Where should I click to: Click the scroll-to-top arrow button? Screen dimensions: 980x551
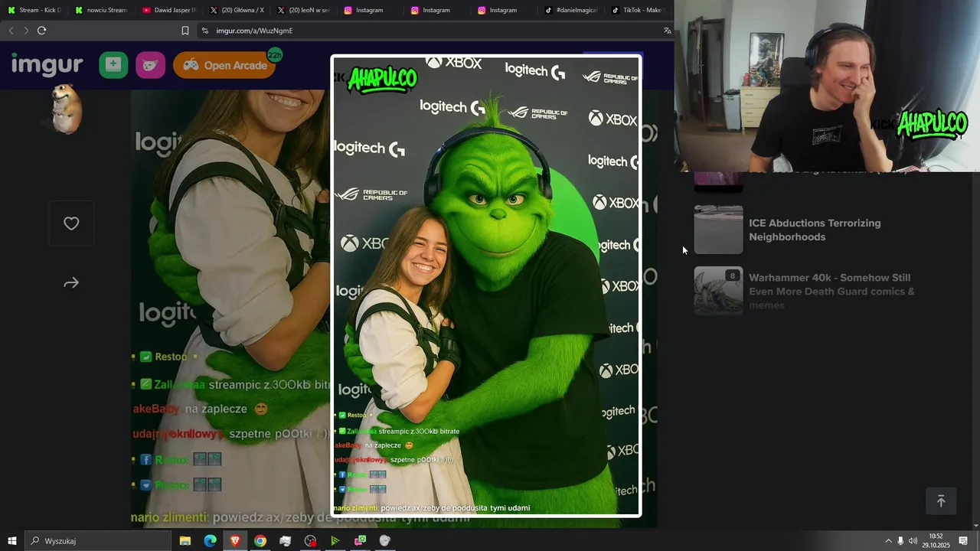point(941,500)
